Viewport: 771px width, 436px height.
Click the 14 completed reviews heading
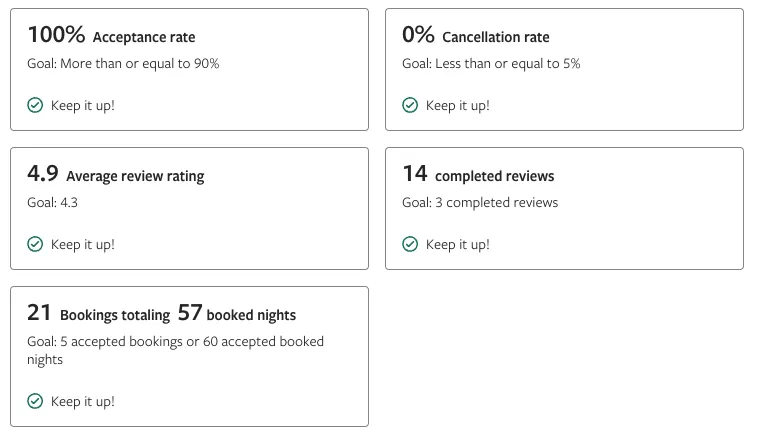point(478,175)
